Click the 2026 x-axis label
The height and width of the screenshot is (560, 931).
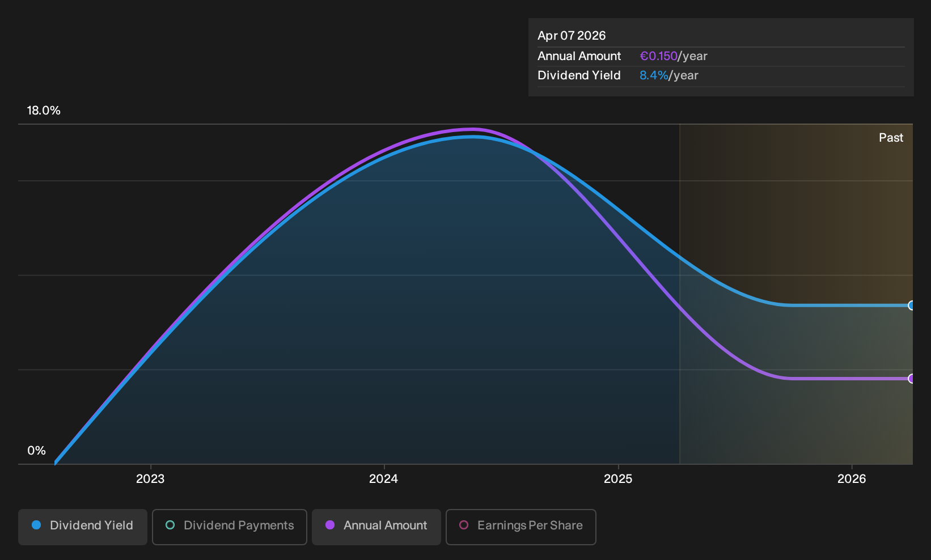click(852, 479)
